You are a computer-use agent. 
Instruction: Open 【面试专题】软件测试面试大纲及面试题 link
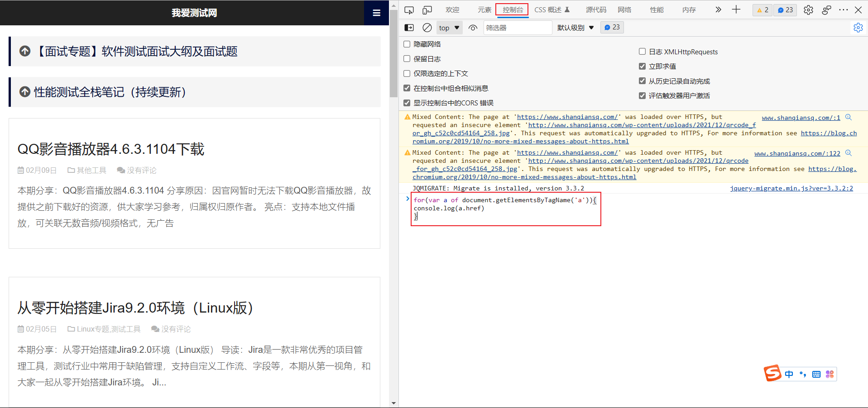tap(136, 51)
